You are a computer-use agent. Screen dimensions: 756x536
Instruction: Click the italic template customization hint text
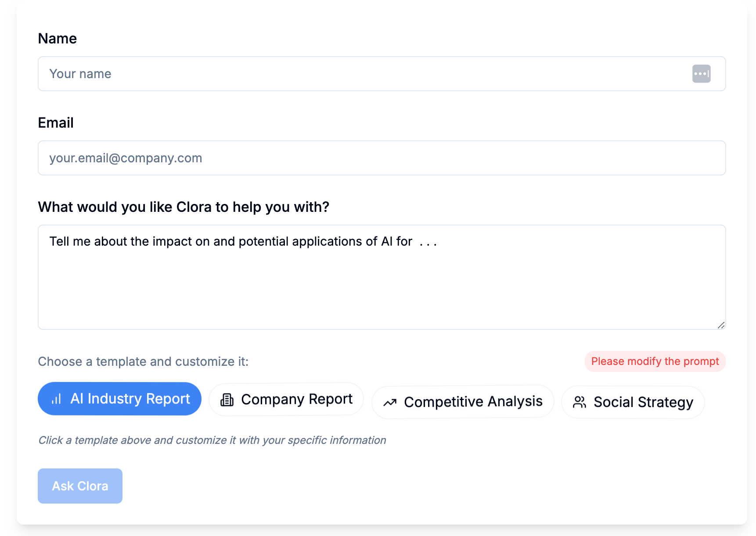212,440
